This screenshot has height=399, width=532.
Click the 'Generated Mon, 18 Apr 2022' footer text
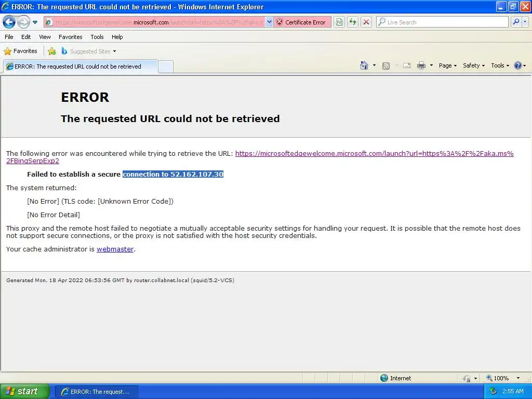(120, 280)
